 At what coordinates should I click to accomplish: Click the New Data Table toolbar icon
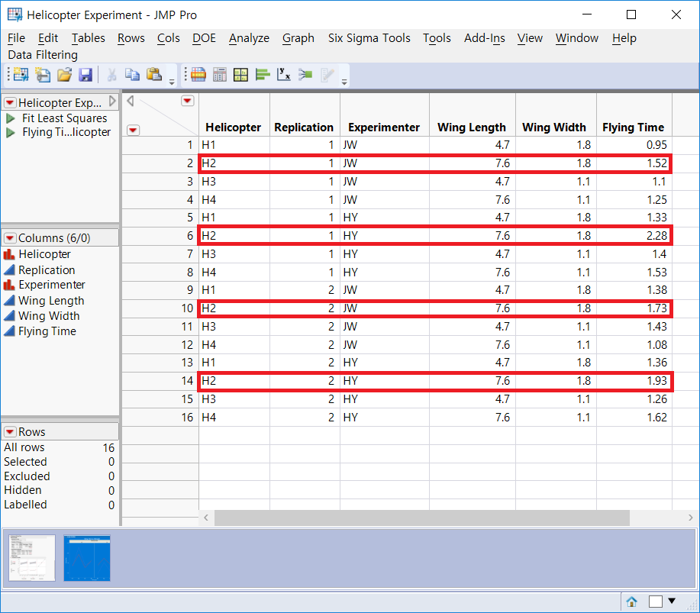click(21, 75)
